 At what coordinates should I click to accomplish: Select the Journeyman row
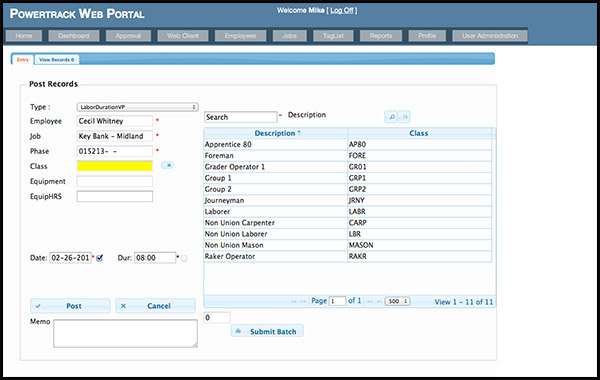pos(348,200)
